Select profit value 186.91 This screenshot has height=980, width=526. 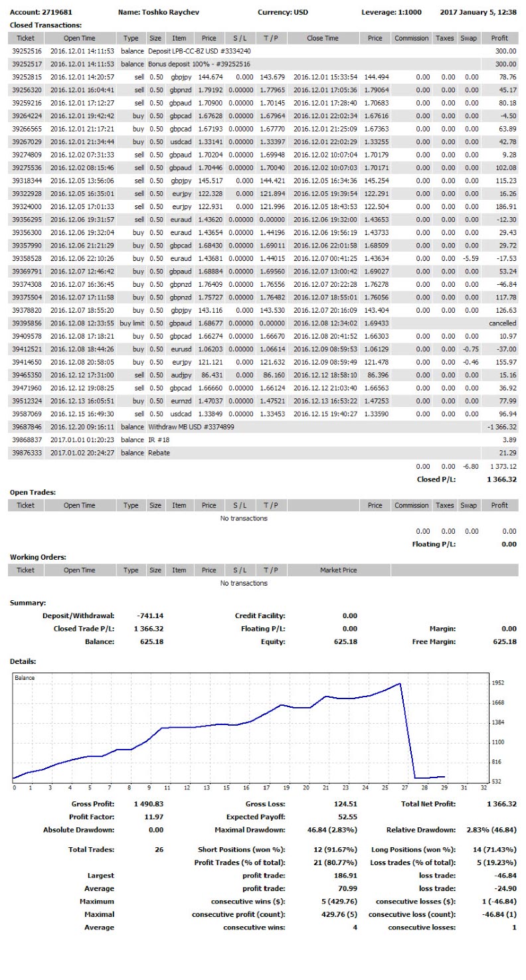[x=505, y=206]
